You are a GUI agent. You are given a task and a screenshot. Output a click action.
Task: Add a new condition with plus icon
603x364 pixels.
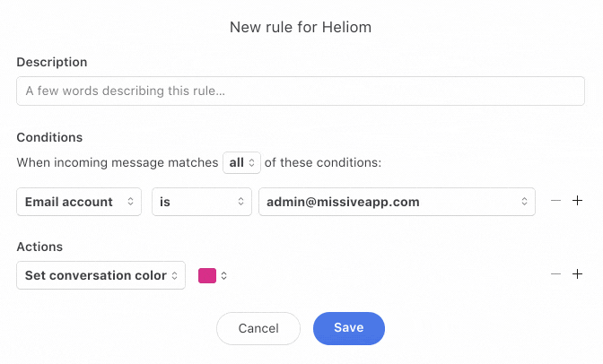tap(577, 201)
